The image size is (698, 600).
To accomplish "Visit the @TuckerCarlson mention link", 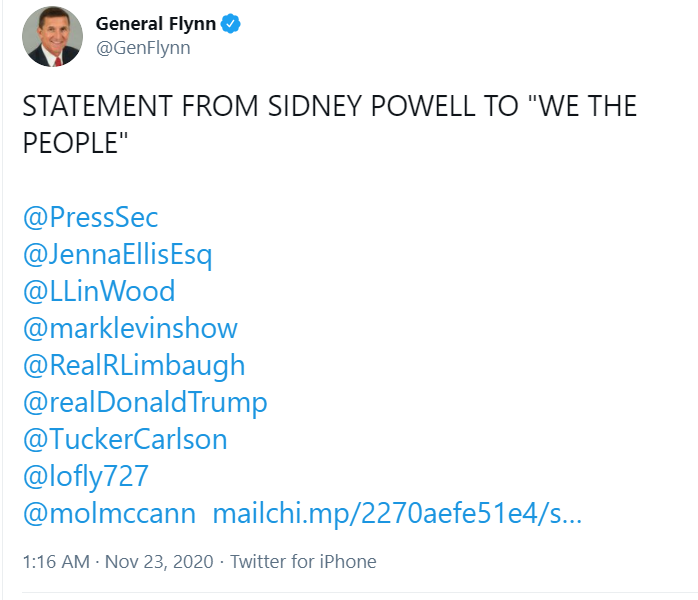I will pyautogui.click(x=125, y=439).
